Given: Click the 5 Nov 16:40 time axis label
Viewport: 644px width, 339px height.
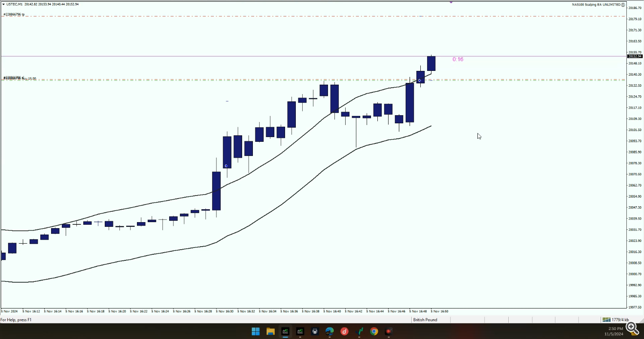Looking at the screenshot, I should tap(332, 312).
